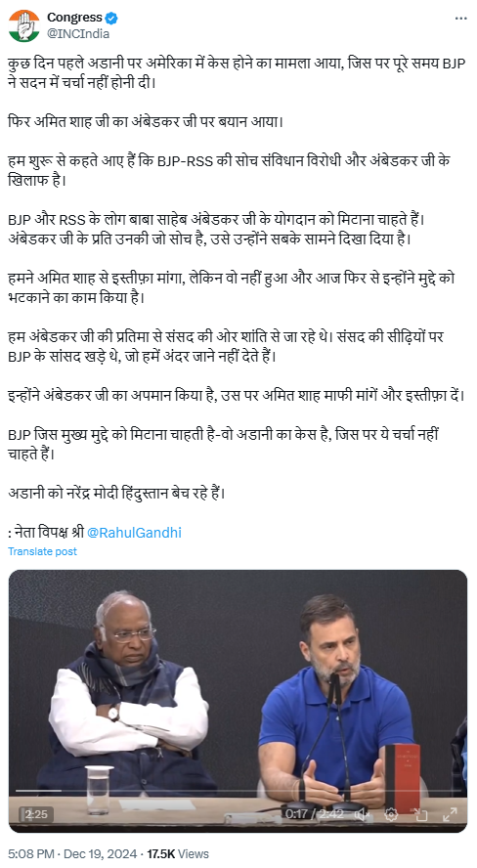Viewport: 477px width, 868px height.
Task: Open the @INCIndia handle
Action: 78,34
